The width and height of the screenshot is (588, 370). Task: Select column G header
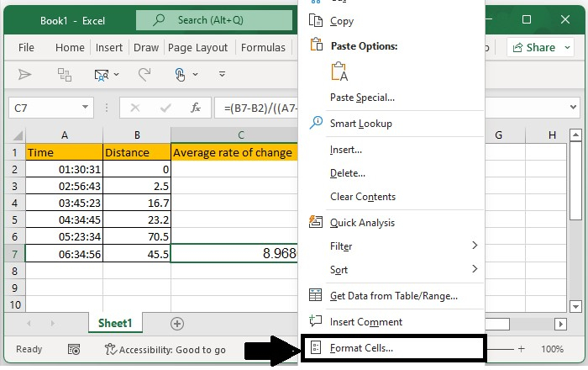click(x=505, y=135)
